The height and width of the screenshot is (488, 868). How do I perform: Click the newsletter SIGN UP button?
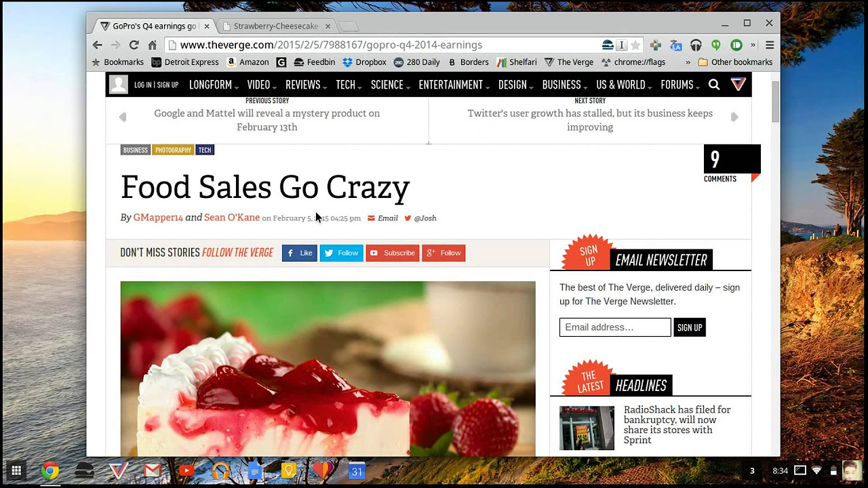click(x=690, y=327)
